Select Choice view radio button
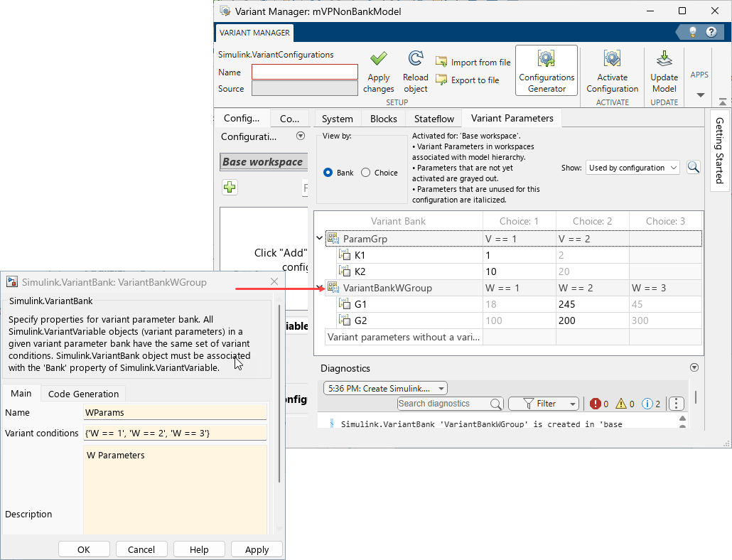This screenshot has height=560, width=732. [365, 173]
